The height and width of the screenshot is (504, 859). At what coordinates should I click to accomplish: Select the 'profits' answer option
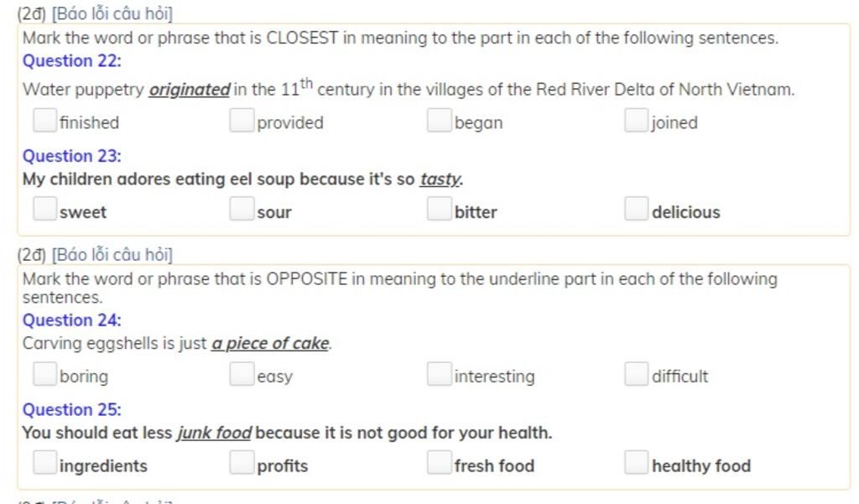point(242,462)
